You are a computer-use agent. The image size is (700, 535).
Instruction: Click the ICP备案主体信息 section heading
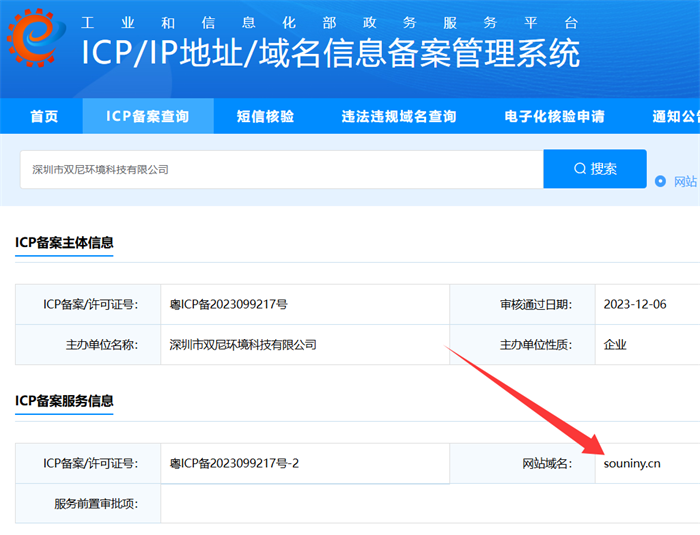[x=64, y=242]
